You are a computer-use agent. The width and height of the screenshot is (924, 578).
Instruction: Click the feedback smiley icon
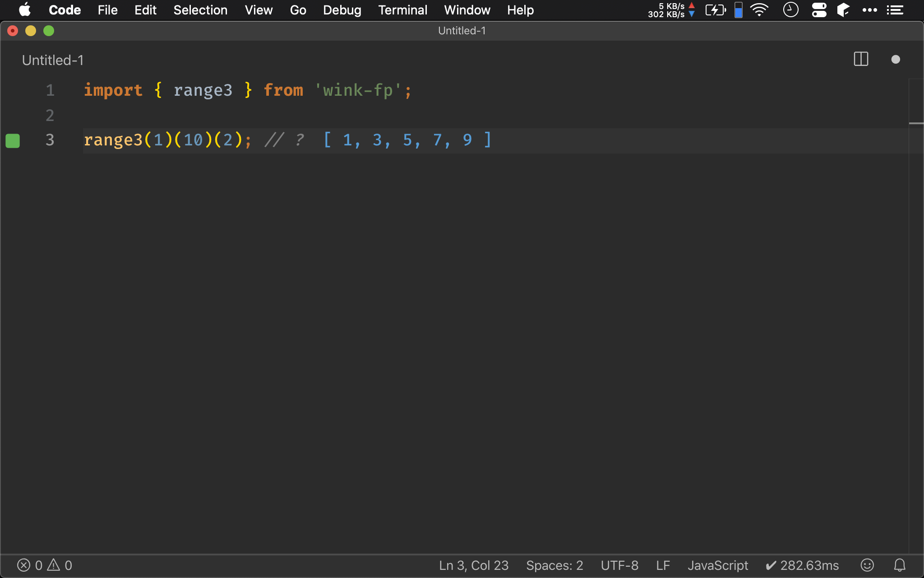coord(867,565)
